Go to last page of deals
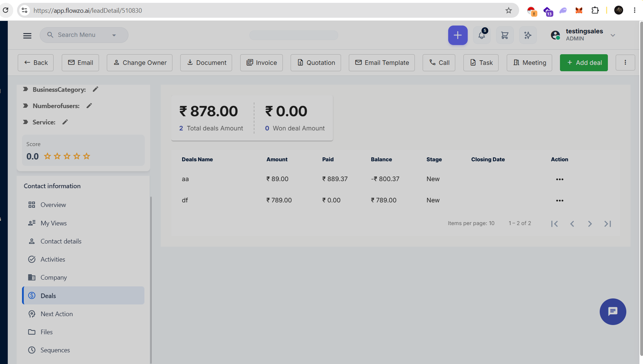Viewport: 643px width, 364px height. (608, 224)
